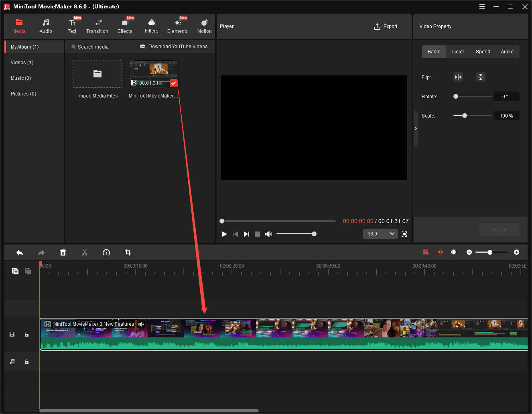This screenshot has height=414, width=532.
Task: Open the Effects tab
Action: click(x=125, y=26)
